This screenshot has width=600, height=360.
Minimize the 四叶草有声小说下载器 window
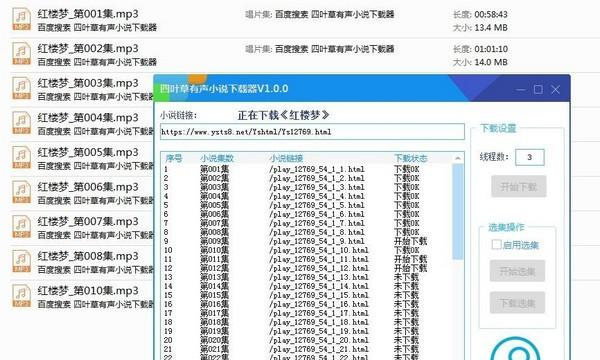(x=520, y=90)
